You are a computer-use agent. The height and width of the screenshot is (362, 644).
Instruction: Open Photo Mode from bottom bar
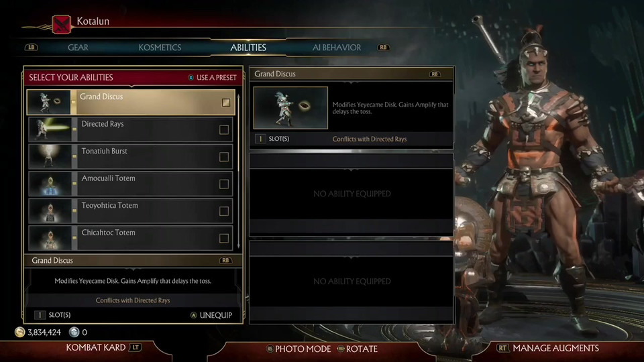pyautogui.click(x=299, y=349)
